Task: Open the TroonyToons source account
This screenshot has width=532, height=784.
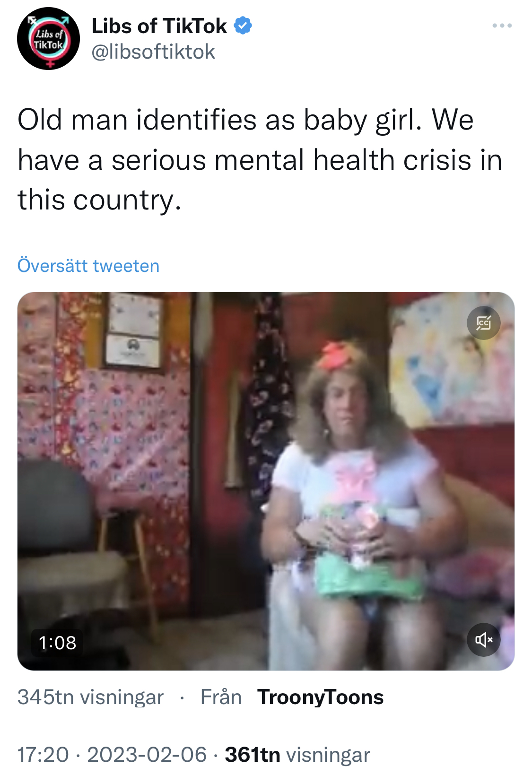Action: [321, 697]
